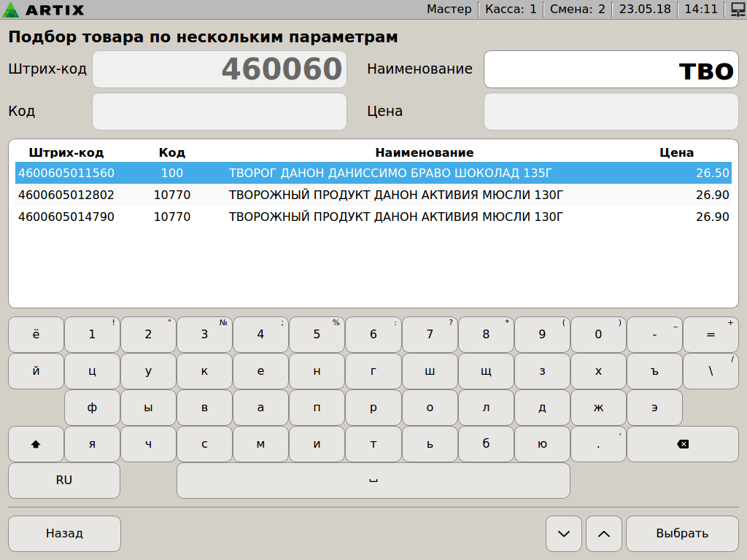Focus the empty Код field
This screenshot has width=747, height=560.
click(219, 112)
